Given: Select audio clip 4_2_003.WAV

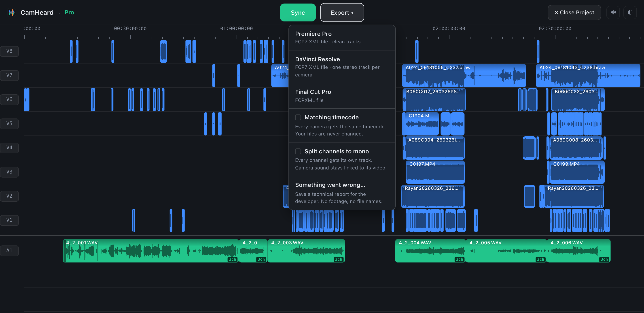Looking at the screenshot, I should [306, 251].
